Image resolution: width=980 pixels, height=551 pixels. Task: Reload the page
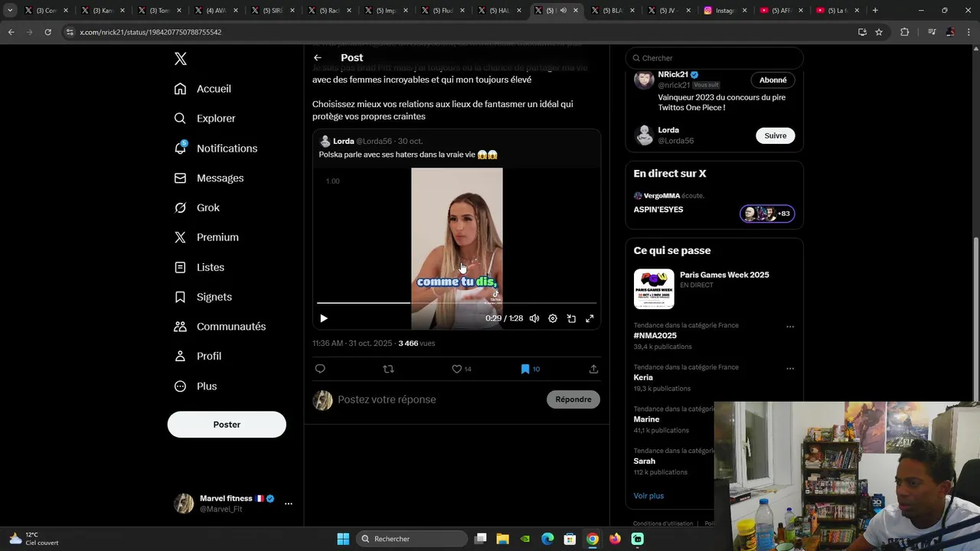47,32
